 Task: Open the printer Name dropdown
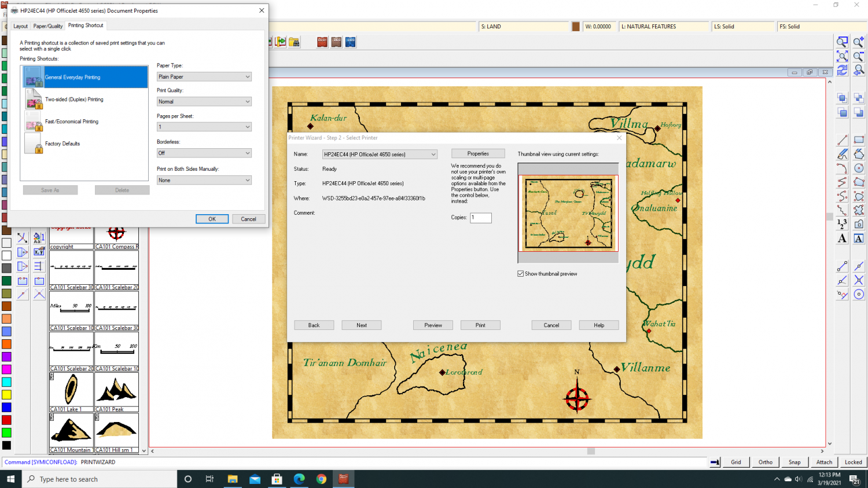click(380, 154)
